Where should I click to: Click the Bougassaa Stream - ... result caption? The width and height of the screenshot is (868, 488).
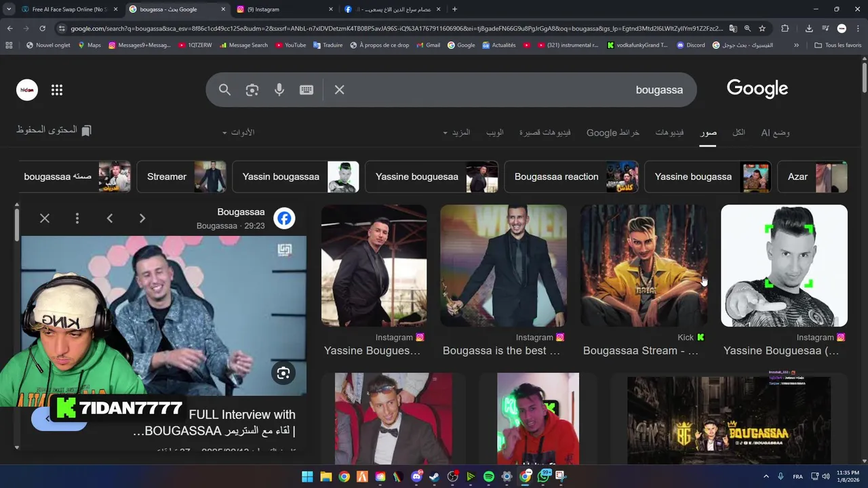point(640,350)
